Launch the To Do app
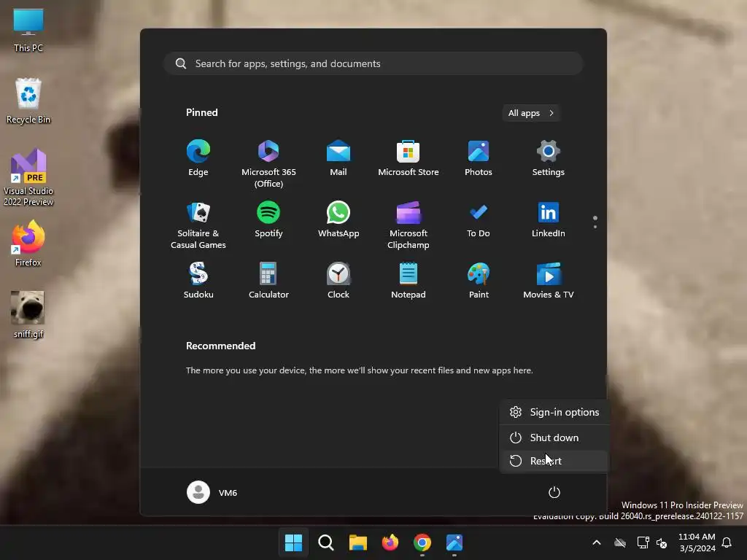747x560 pixels. click(479, 219)
